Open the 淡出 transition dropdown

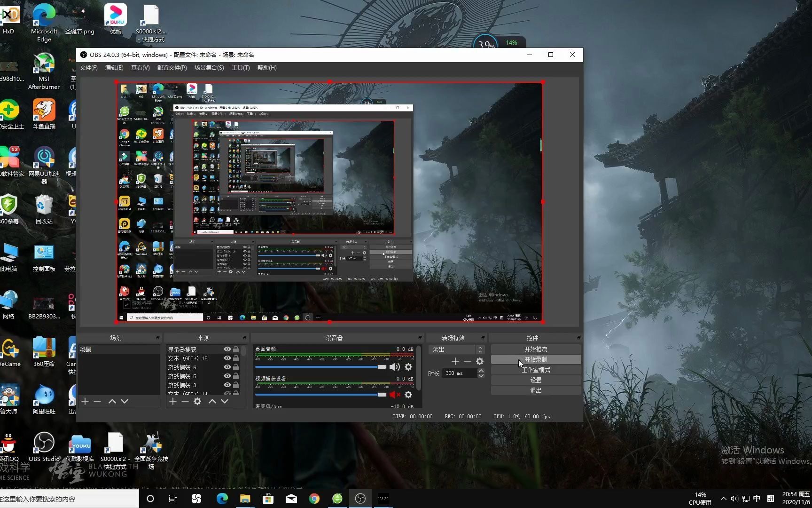(x=456, y=349)
